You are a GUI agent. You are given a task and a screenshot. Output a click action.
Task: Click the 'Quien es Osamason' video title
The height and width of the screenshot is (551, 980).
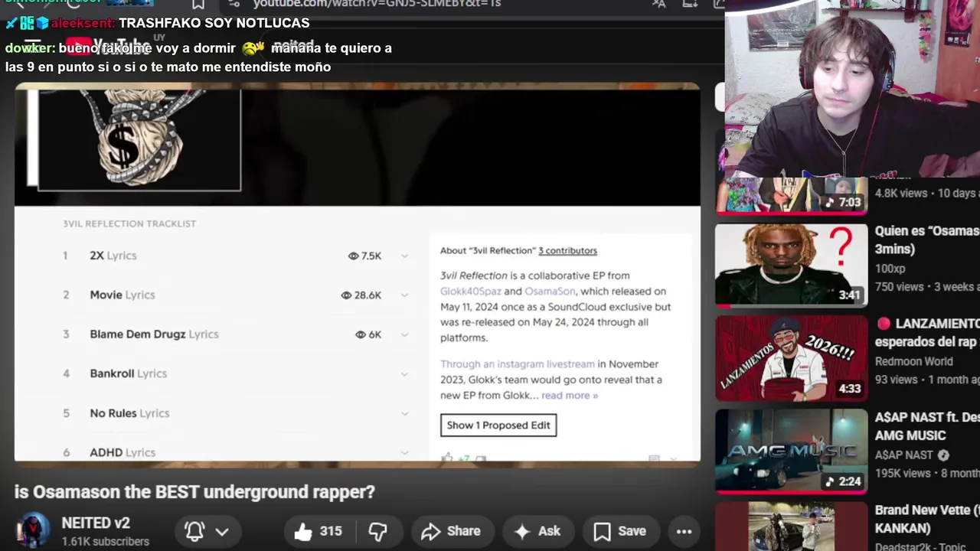click(x=927, y=240)
